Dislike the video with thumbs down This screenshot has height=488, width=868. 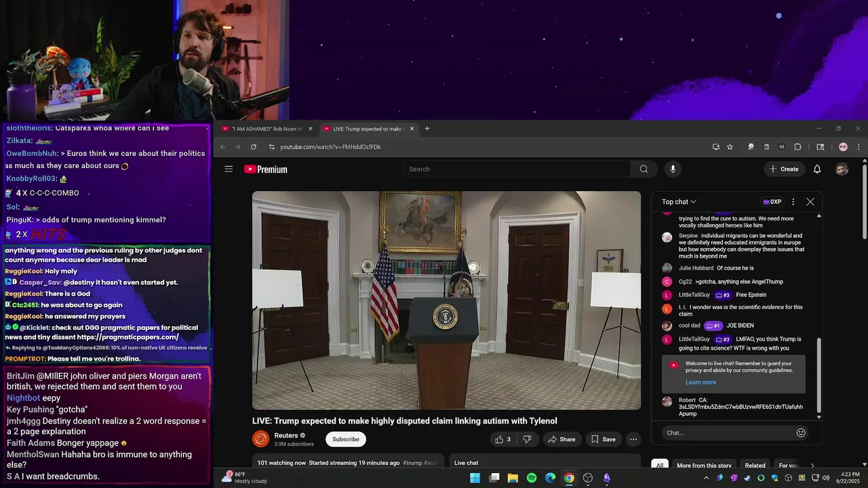(x=527, y=439)
